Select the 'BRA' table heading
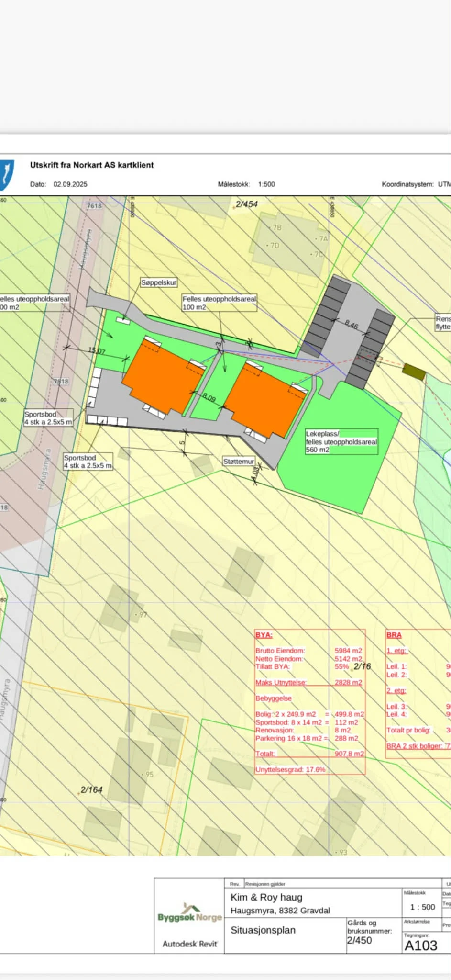The width and height of the screenshot is (451, 980). (x=394, y=635)
